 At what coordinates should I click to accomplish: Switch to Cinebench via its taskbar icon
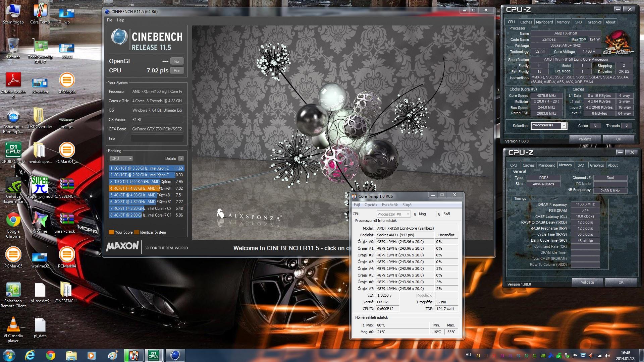tap(175, 355)
